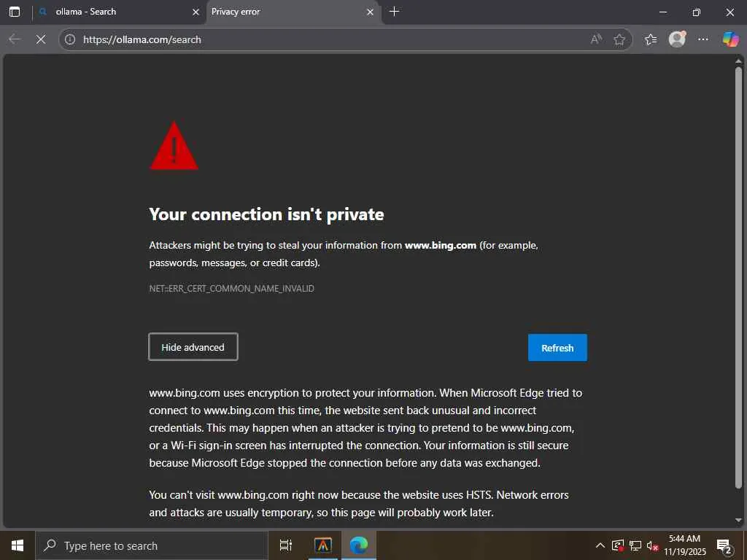Launch Copilot from the toolbar
Viewport: 747px width, 560px height.
(x=730, y=39)
